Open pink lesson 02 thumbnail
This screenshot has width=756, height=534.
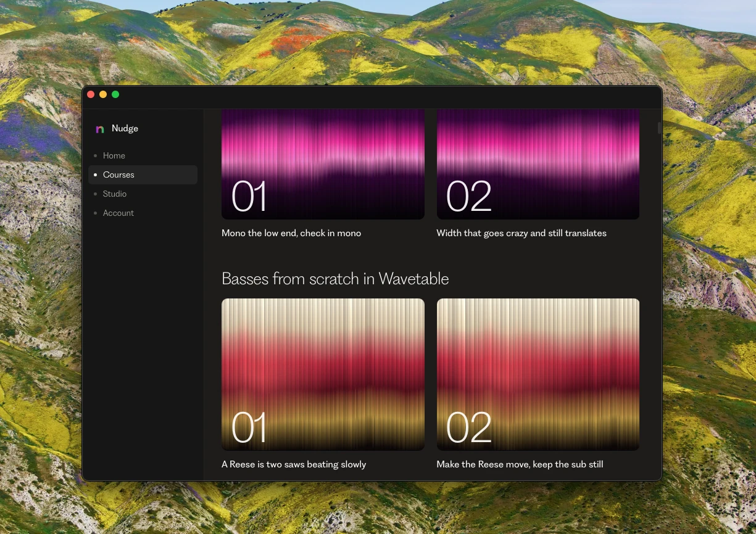point(538,164)
